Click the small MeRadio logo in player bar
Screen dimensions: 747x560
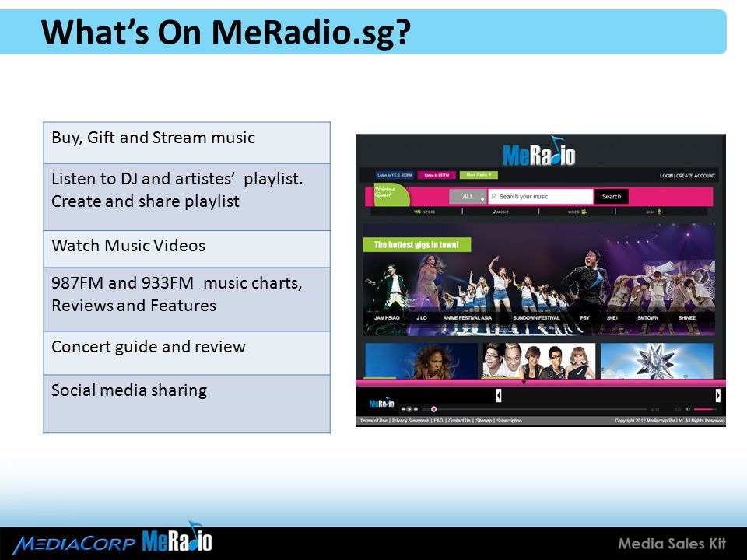[x=381, y=404]
